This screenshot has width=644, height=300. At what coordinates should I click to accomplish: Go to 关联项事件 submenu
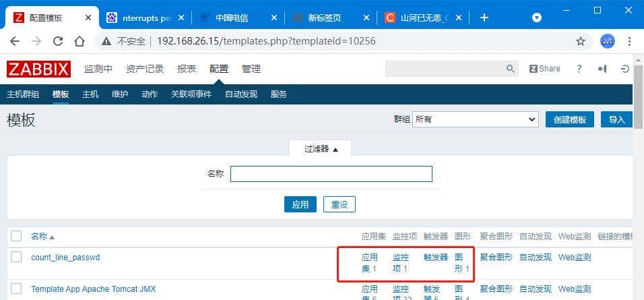point(191,94)
